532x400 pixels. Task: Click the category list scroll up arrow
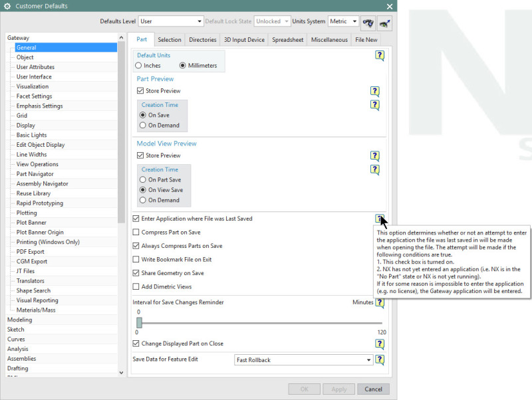(x=122, y=37)
